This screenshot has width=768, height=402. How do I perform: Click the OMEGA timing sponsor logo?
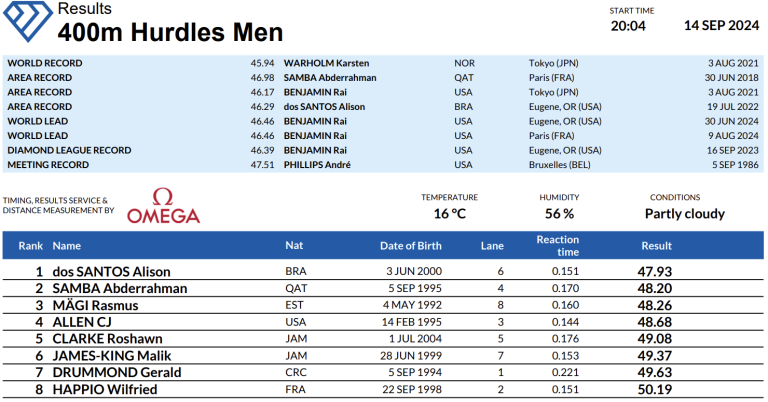point(162,205)
